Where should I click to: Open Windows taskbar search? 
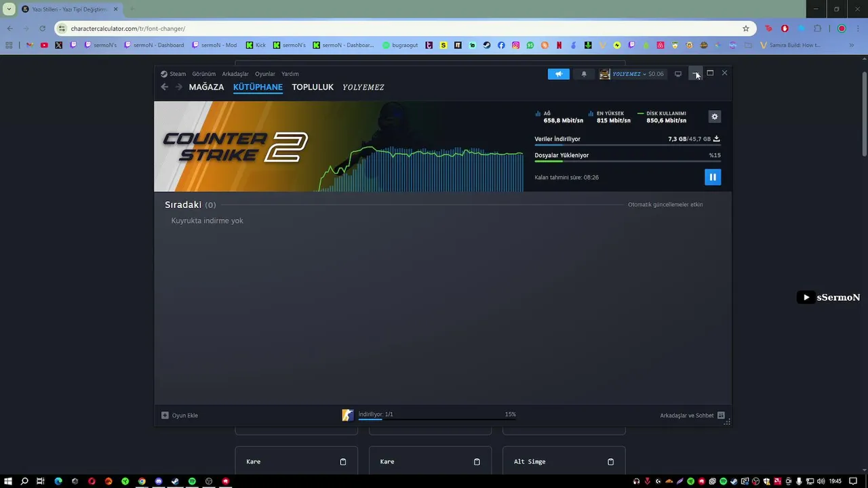click(x=24, y=481)
